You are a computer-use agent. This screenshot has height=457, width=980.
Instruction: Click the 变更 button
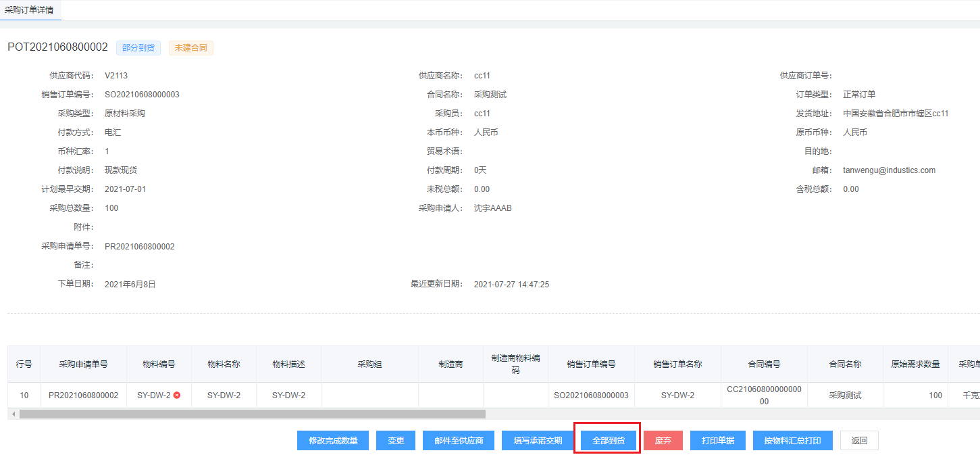[396, 441]
